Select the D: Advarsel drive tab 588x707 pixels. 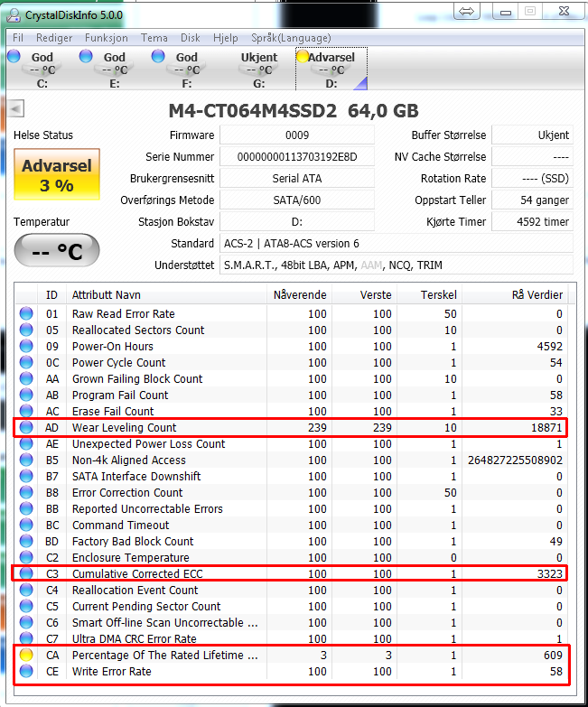pyautogui.click(x=331, y=70)
